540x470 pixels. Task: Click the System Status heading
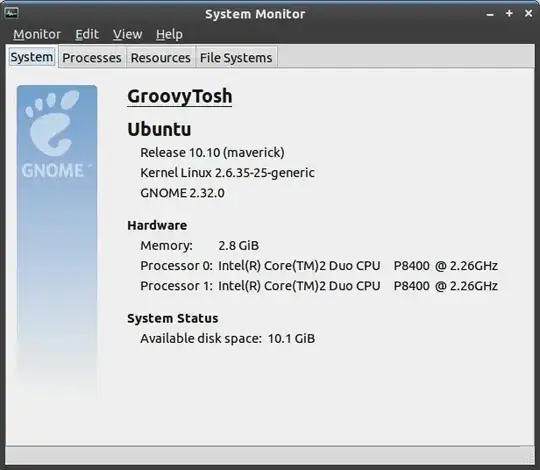173,318
